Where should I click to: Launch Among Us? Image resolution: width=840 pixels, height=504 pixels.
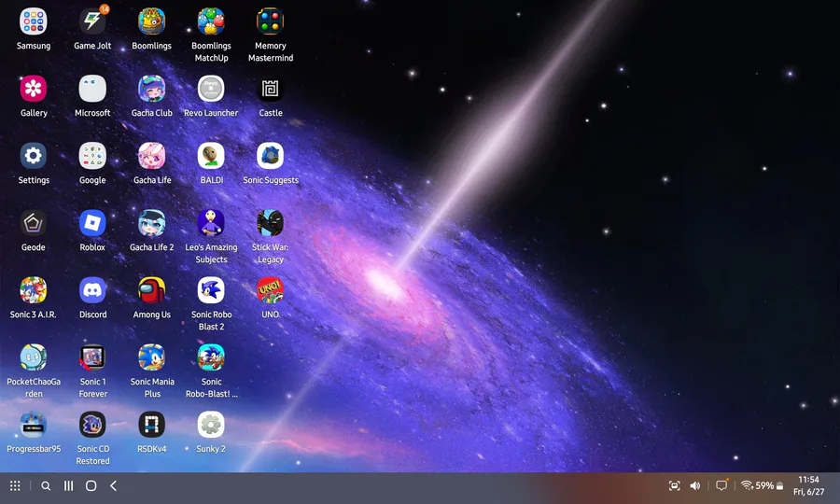(151, 290)
